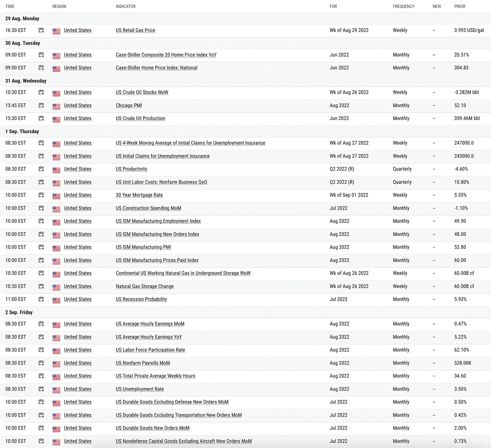The image size is (491, 448).
Task: Open US Labor Force Participation Rate link
Action: (x=150, y=350)
